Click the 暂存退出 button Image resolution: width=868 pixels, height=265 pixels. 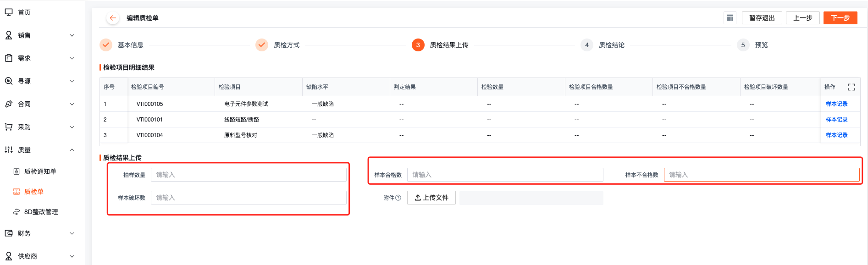[762, 18]
